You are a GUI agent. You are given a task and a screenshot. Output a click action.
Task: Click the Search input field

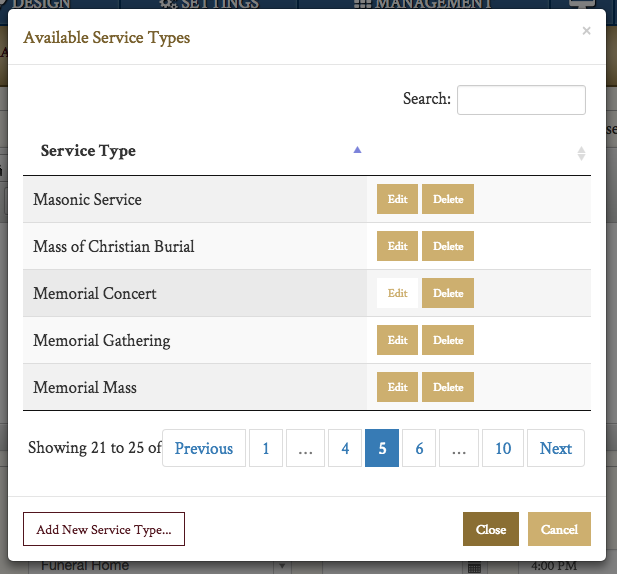coord(520,99)
